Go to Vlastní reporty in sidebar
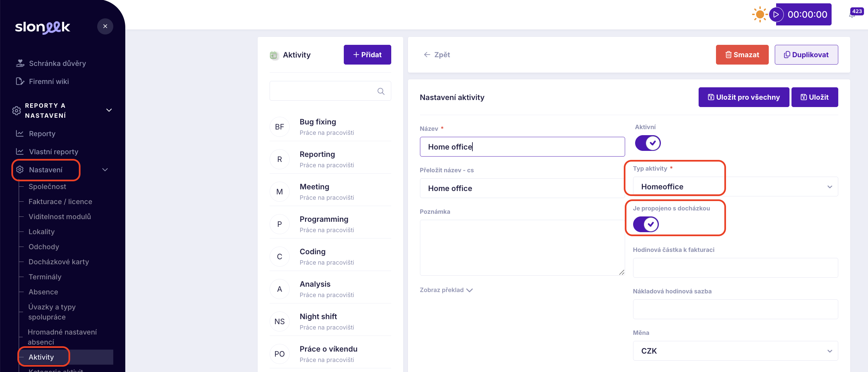Image resolution: width=868 pixels, height=372 pixels. tap(53, 152)
